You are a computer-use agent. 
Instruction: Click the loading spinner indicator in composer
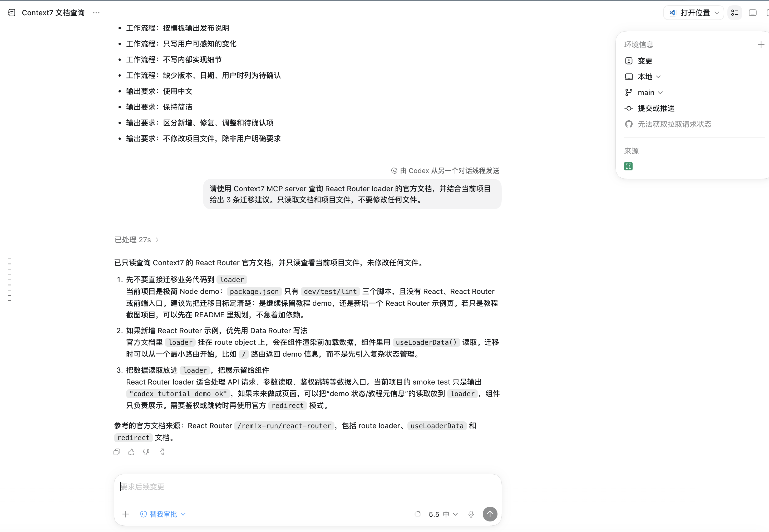point(418,514)
